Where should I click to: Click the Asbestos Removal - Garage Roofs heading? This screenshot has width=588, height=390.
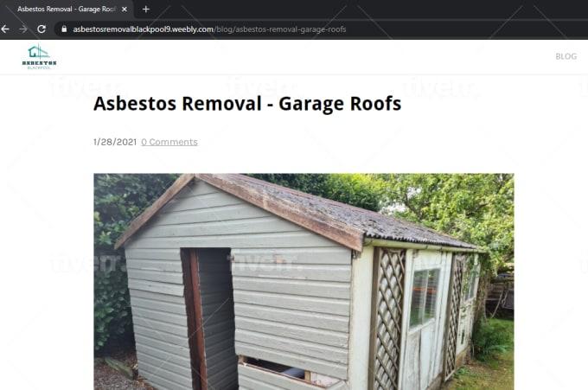247,104
